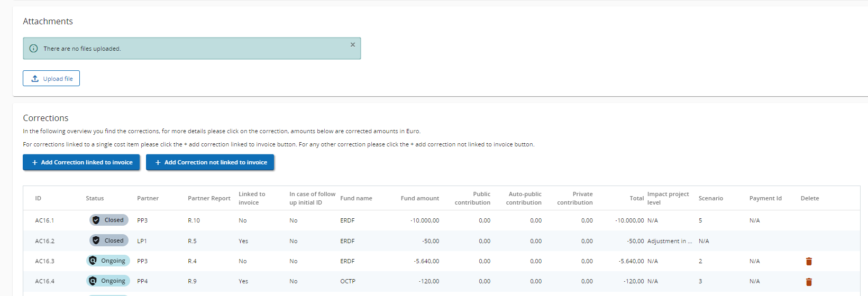Select the AC16.4 correction ID
The width and height of the screenshot is (868, 296).
(x=44, y=281)
